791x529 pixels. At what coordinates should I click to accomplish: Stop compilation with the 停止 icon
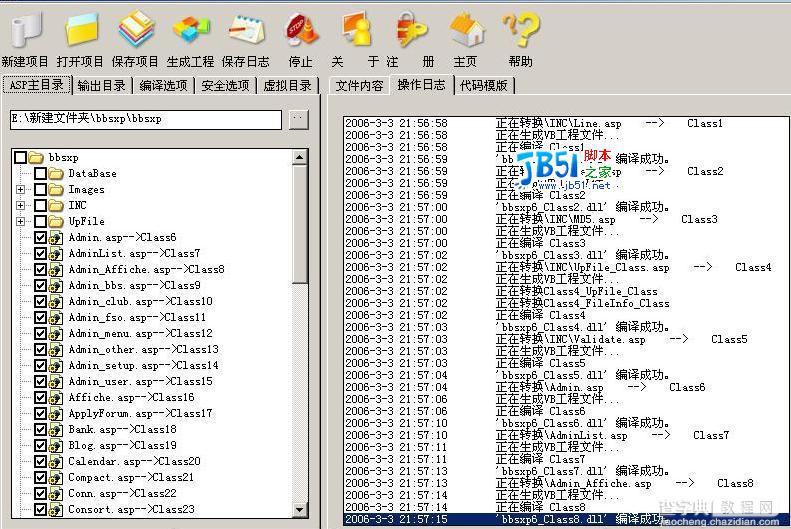[302, 29]
